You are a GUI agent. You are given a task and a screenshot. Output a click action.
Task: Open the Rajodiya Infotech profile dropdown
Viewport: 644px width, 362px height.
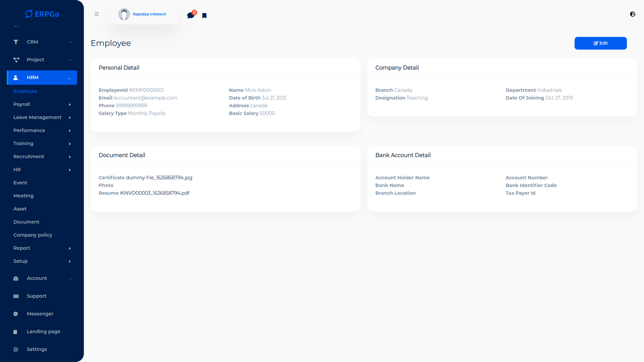[x=144, y=14]
